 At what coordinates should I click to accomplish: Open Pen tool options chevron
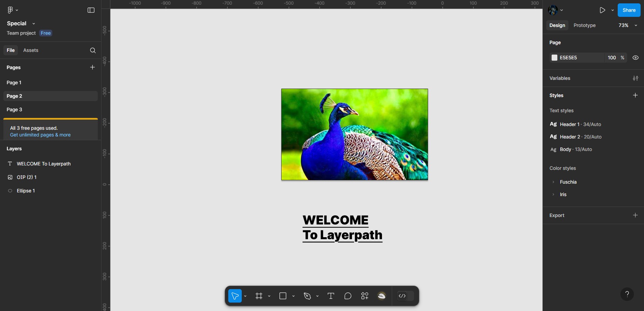[x=317, y=296]
